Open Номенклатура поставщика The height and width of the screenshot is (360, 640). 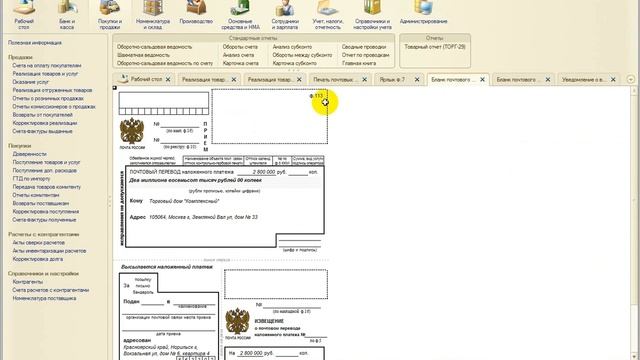[44, 298]
